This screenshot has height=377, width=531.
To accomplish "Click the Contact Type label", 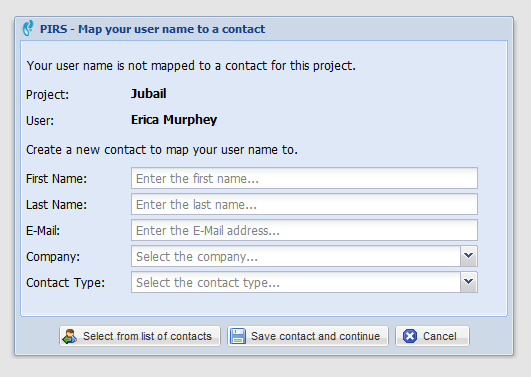I will (66, 283).
